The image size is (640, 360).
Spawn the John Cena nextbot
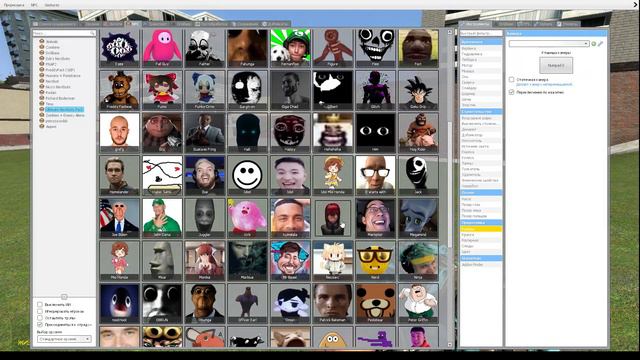tap(162, 218)
